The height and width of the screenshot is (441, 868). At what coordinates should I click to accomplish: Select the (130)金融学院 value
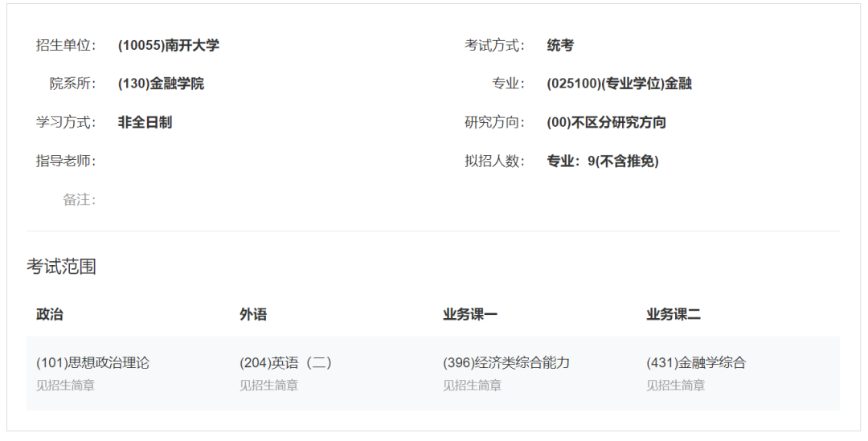tap(161, 84)
